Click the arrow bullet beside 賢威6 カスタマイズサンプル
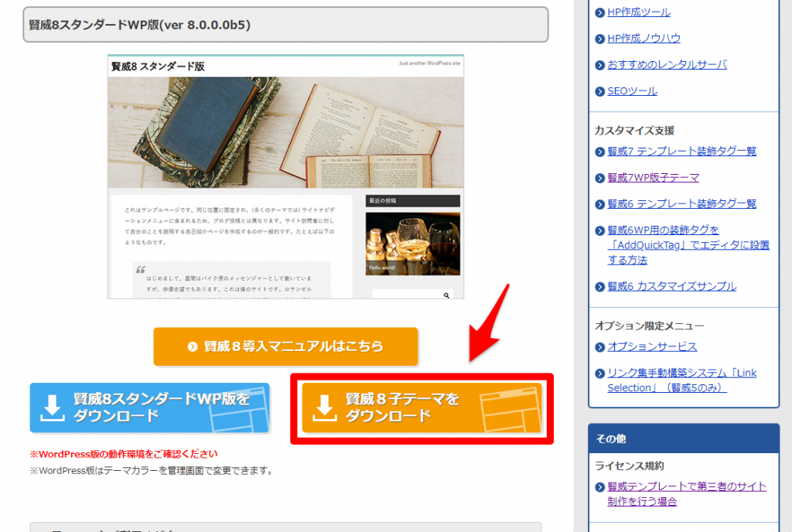 600,287
